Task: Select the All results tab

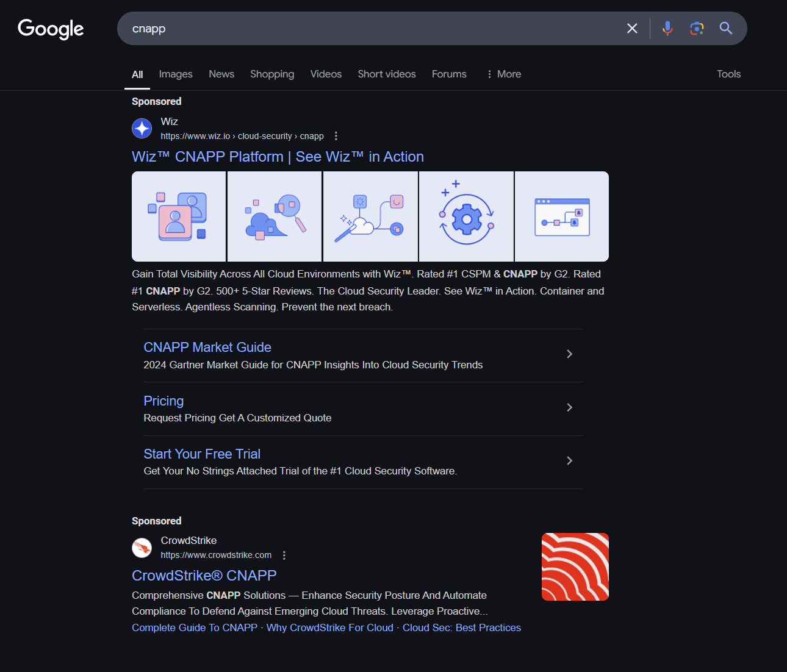Action: [137, 74]
